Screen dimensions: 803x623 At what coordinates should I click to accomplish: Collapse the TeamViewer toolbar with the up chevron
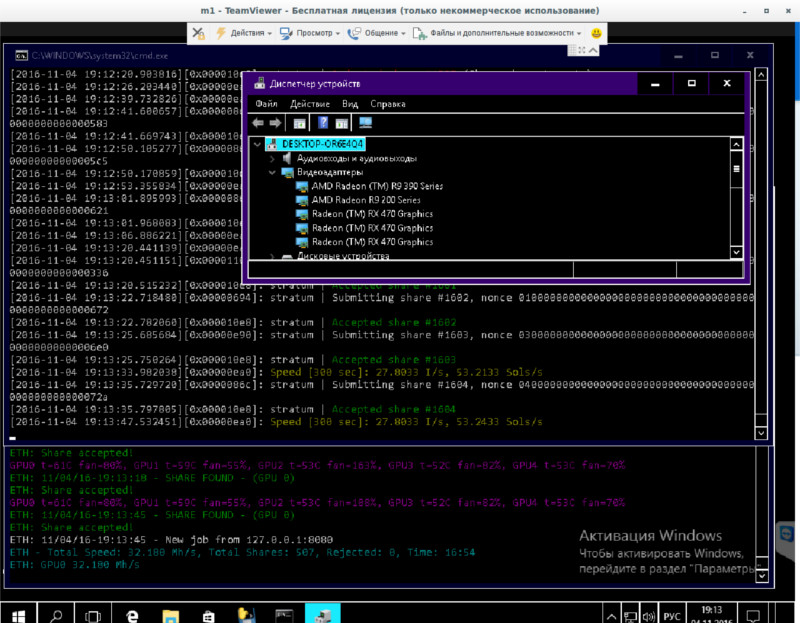click(x=593, y=50)
